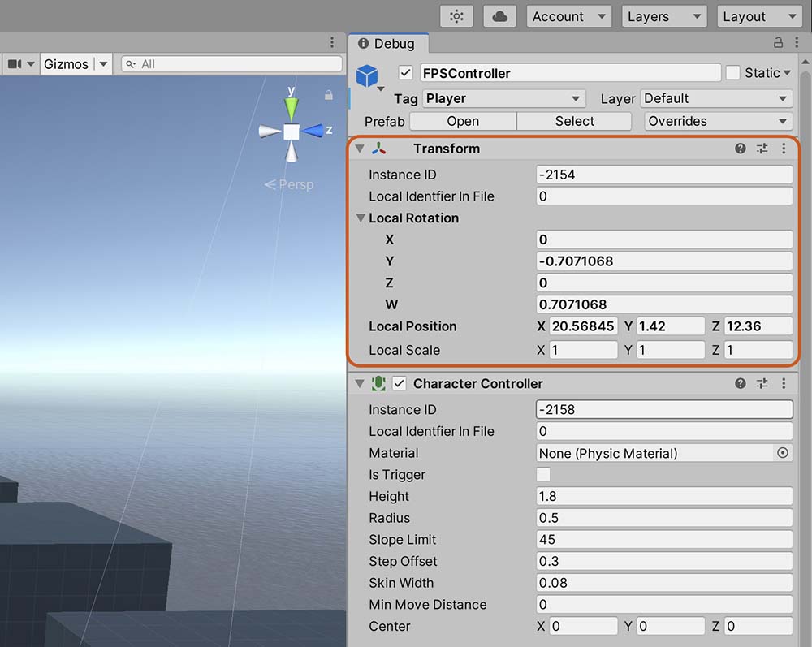The height and width of the screenshot is (647, 812).
Task: Click Local Scale Y value field
Action: click(x=671, y=350)
